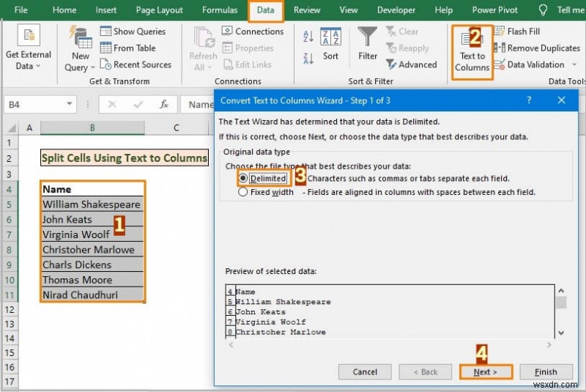This screenshot has height=392, width=586.
Task: Switch to the Power Pivot tab
Action: click(x=495, y=10)
